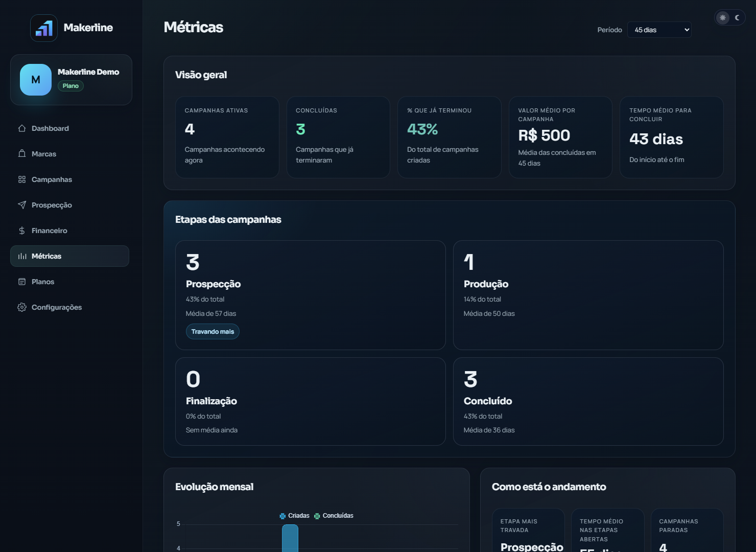Click the 43 dias value
Viewport: 756px width, 552px height.
(x=656, y=139)
